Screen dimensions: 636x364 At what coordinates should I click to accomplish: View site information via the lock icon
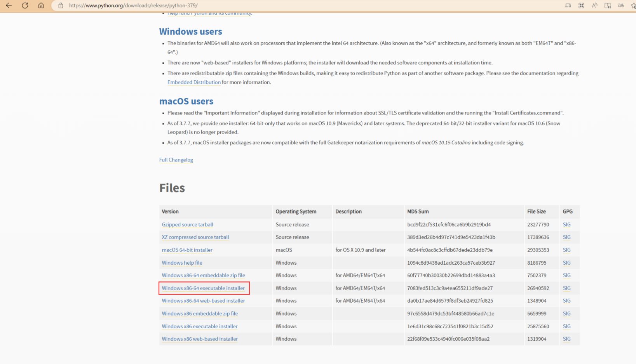pos(61,5)
